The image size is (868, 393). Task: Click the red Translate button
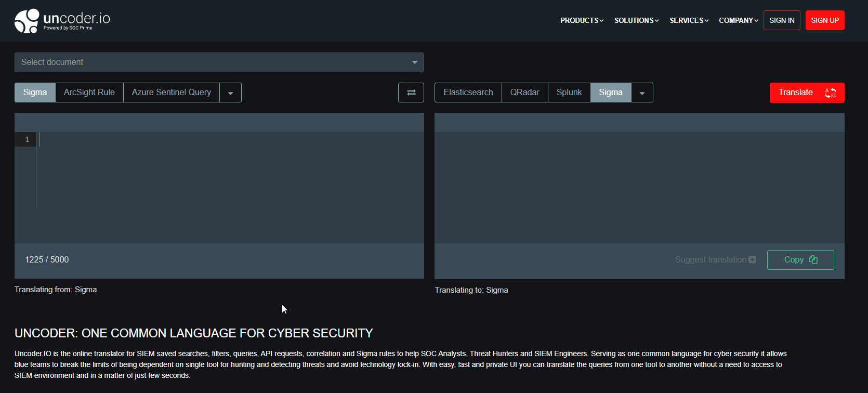pyautogui.click(x=807, y=93)
